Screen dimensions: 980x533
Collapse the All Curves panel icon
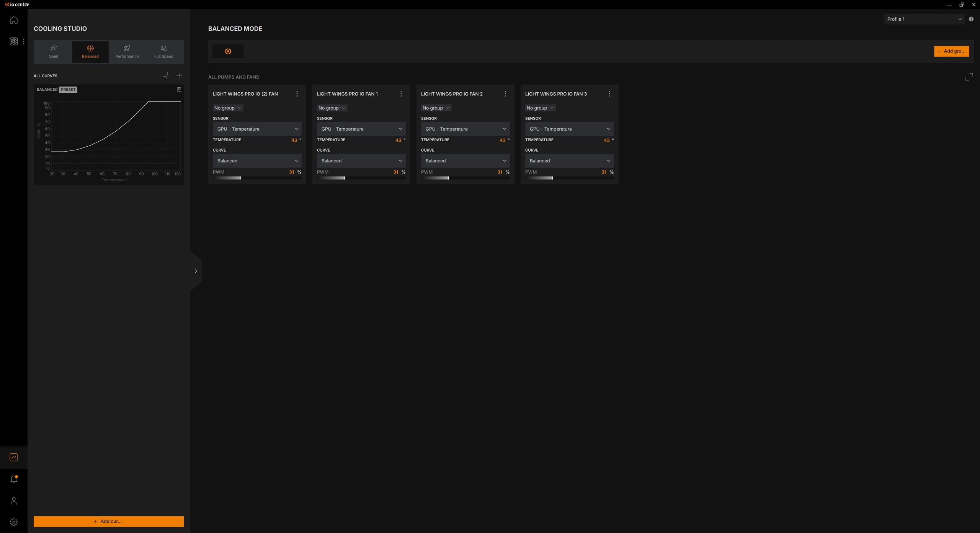tap(167, 76)
